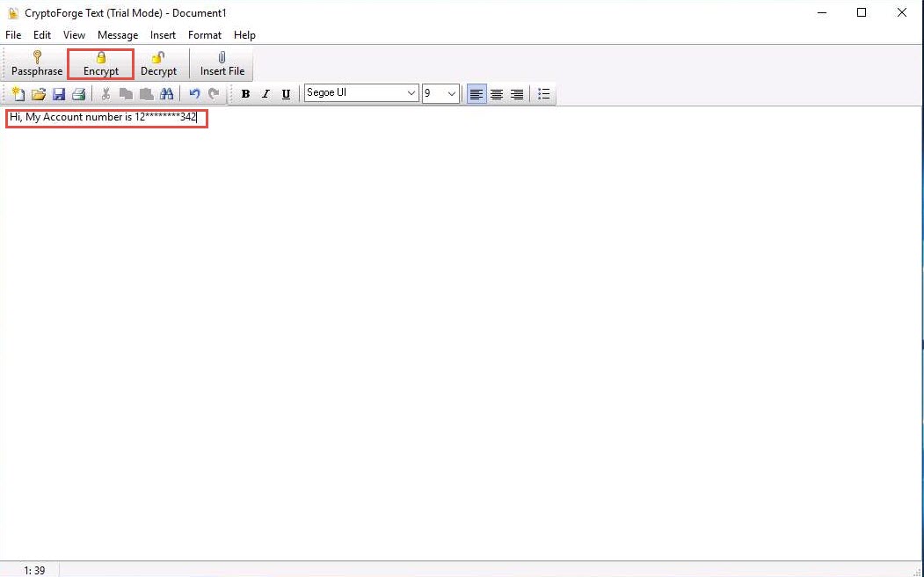Open the Message menu
924x577 pixels.
(x=118, y=35)
